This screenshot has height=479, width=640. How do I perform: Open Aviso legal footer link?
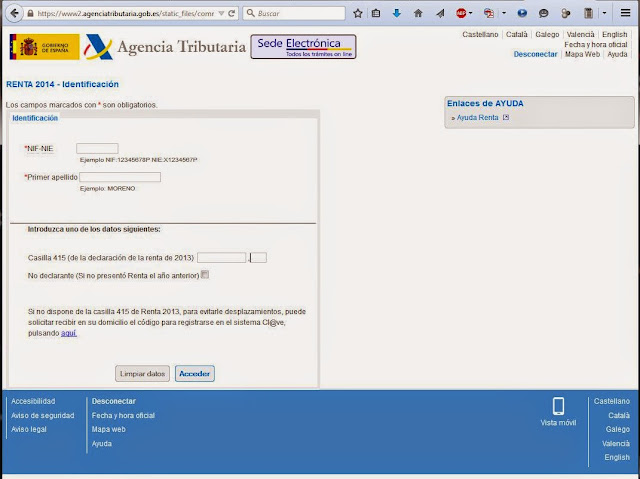pyautogui.click(x=29, y=429)
